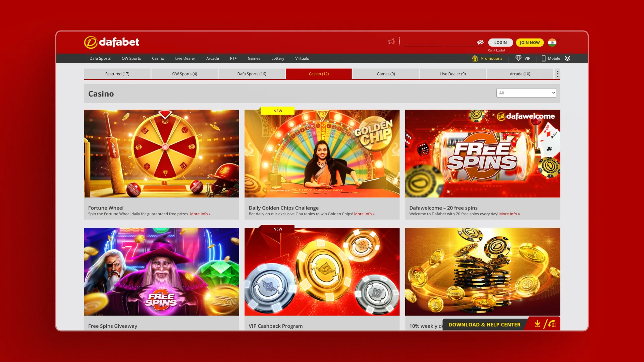Open the Golden Chip promotion image
The width and height of the screenshot is (644, 362).
[x=322, y=154]
